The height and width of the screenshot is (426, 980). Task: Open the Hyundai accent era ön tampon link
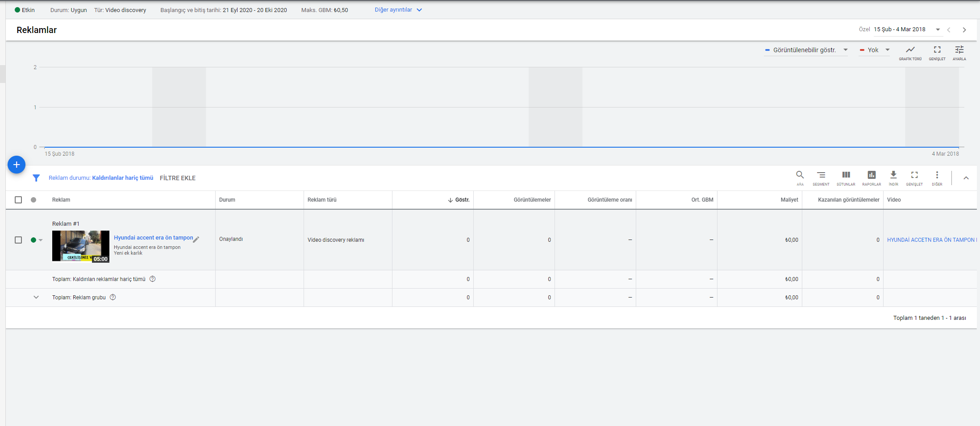[x=153, y=238]
